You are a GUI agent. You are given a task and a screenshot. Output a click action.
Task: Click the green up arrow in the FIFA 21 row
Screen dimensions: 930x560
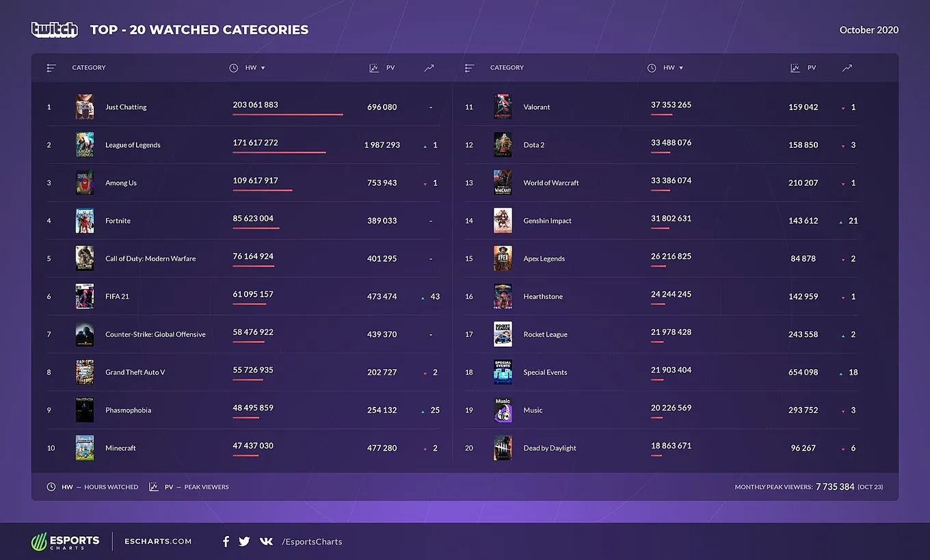pos(423,297)
